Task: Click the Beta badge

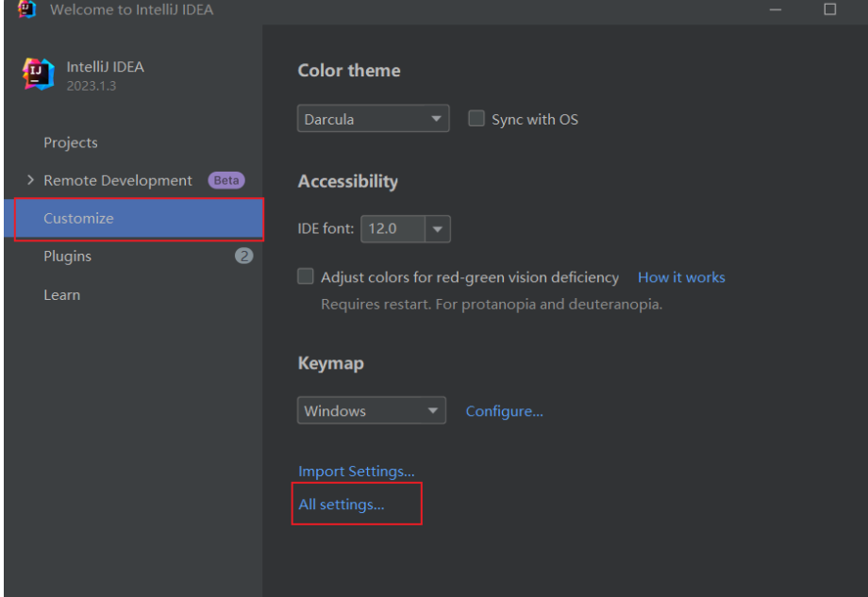Action: pos(225,180)
